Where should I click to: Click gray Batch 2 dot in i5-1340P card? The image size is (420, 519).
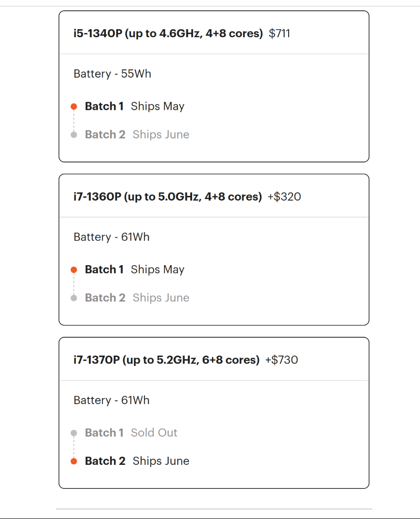(74, 135)
